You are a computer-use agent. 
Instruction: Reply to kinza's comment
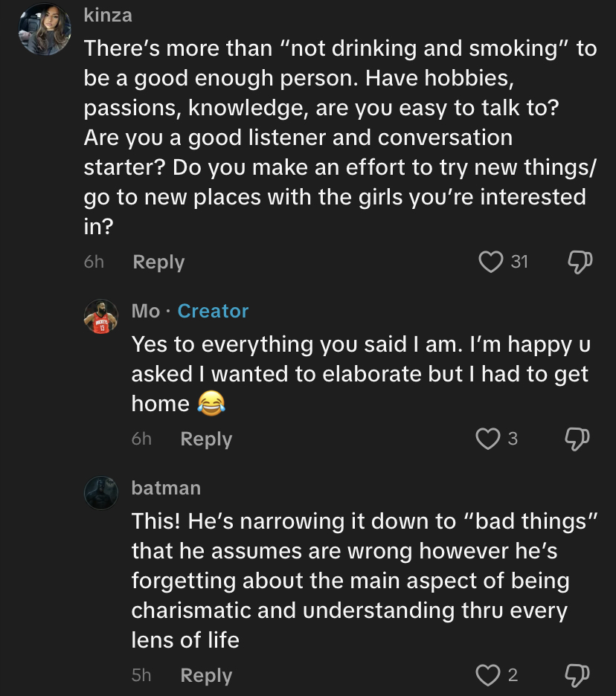click(158, 262)
